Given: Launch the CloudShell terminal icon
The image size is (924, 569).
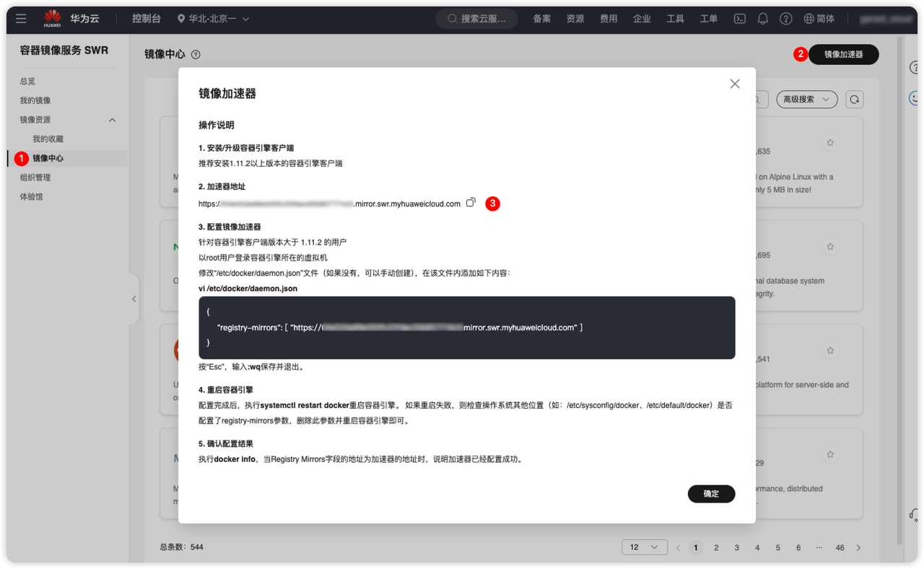Looking at the screenshot, I should click(x=740, y=19).
